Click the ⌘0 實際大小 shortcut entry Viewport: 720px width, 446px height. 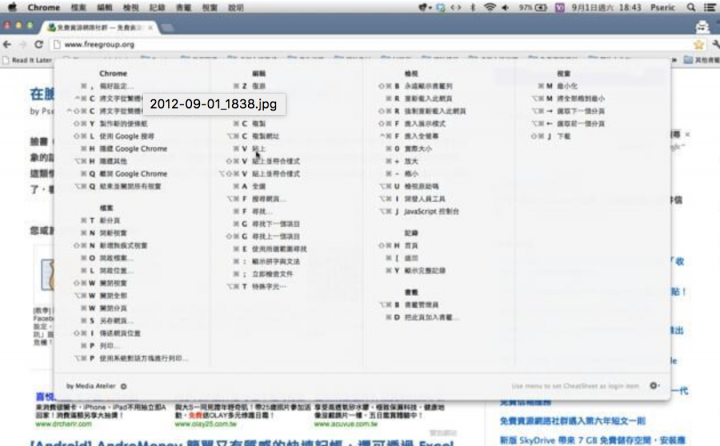pyautogui.click(x=408, y=148)
